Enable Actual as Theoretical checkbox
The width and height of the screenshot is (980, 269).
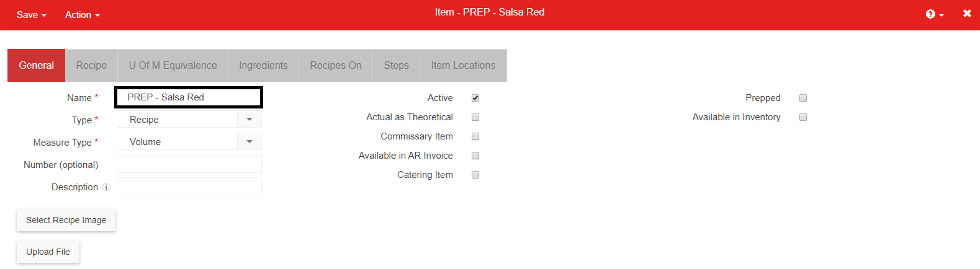[475, 117]
